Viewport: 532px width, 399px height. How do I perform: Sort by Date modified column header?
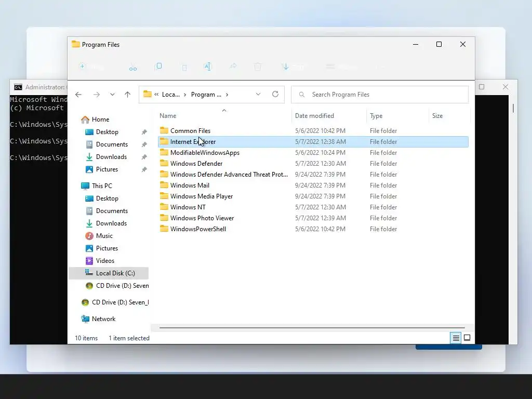click(x=328, y=116)
